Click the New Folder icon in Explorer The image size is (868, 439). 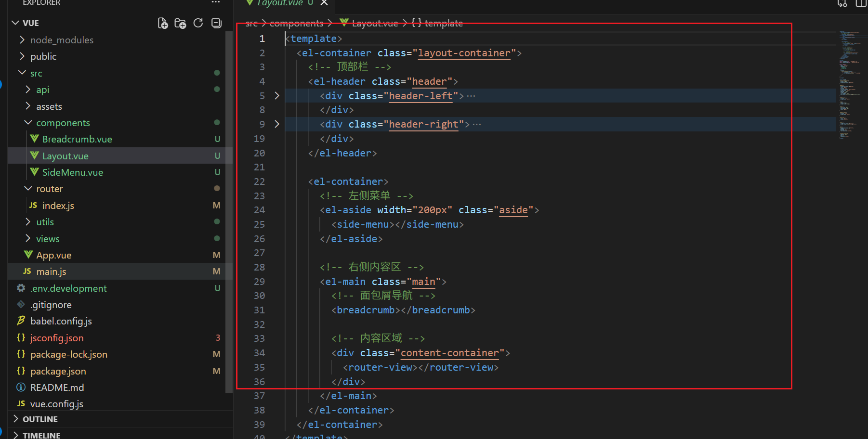pos(180,23)
